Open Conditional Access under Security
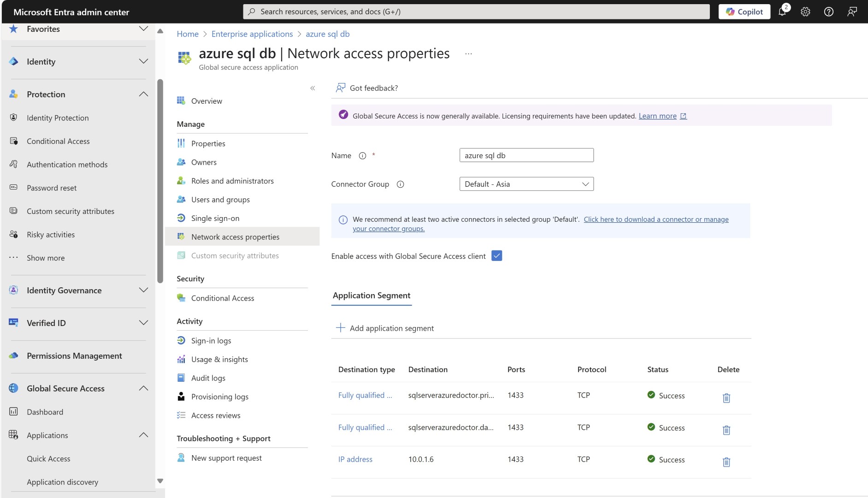 coord(223,298)
